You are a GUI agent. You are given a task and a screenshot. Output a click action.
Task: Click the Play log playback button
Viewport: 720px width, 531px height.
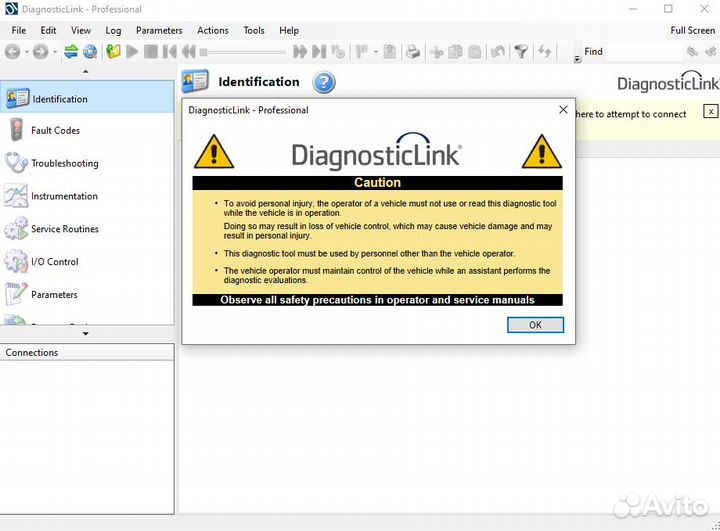132,51
